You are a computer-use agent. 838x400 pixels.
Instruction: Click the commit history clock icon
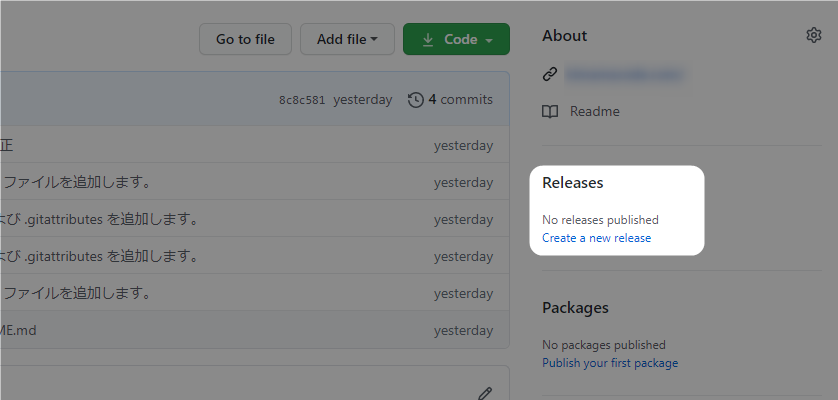point(416,100)
